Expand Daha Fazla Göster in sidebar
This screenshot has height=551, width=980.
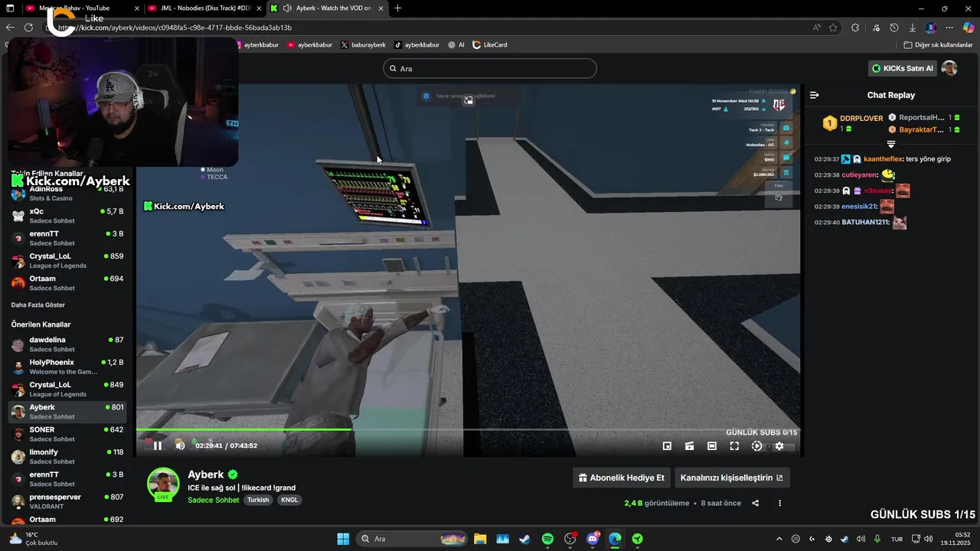(38, 305)
